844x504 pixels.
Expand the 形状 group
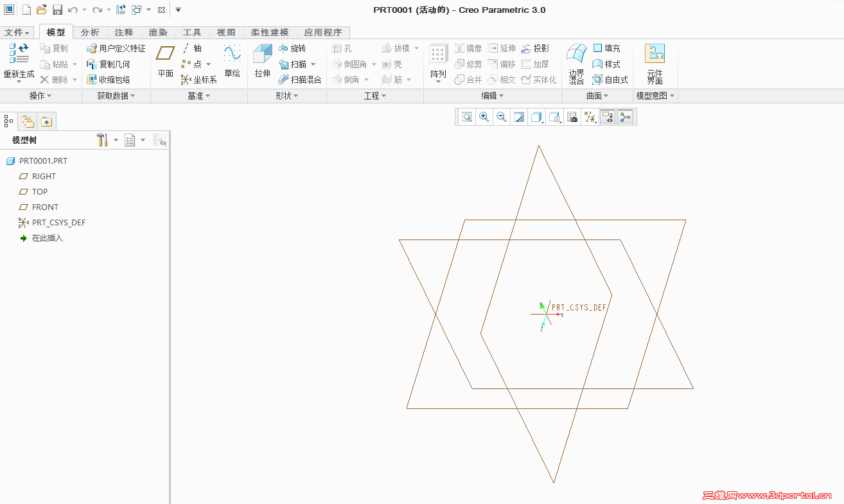[x=287, y=96]
